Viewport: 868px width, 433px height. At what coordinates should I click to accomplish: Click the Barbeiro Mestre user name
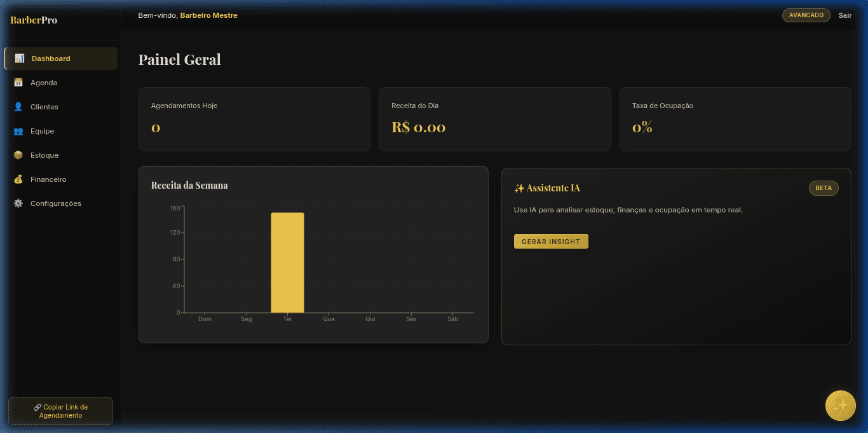[209, 15]
